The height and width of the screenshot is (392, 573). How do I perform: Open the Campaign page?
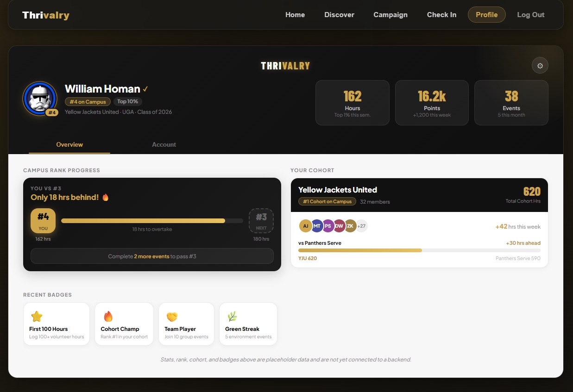click(x=390, y=15)
